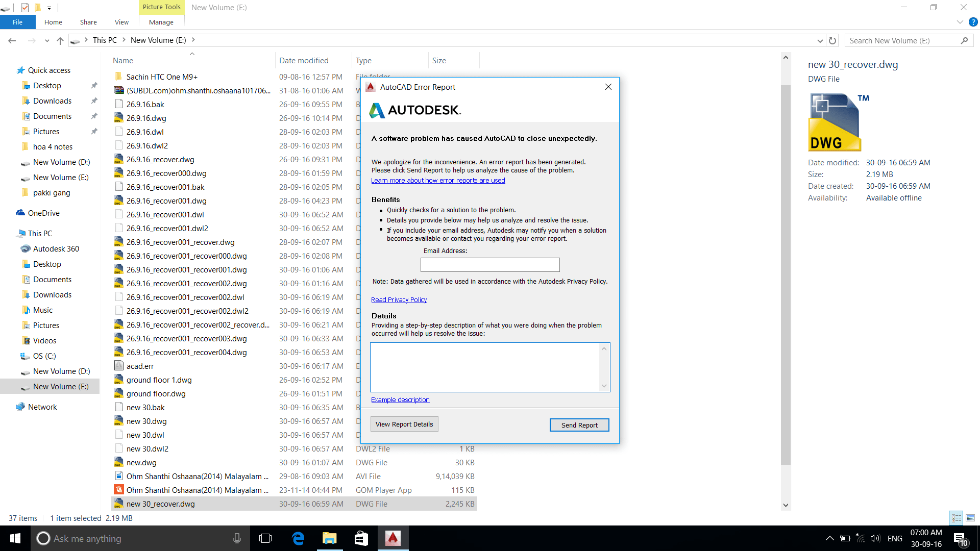980x551 pixels.
Task: Open the pakki gang folder in Quick access
Action: click(52, 192)
